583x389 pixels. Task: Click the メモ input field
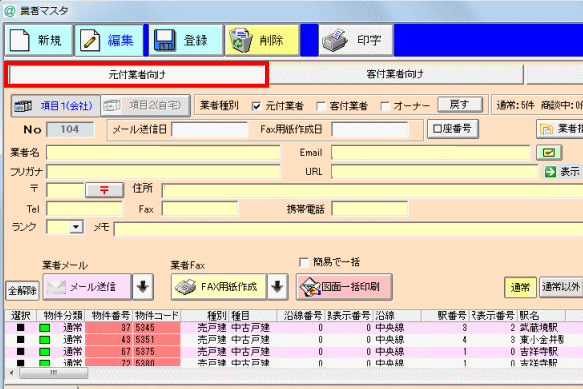pos(348,229)
